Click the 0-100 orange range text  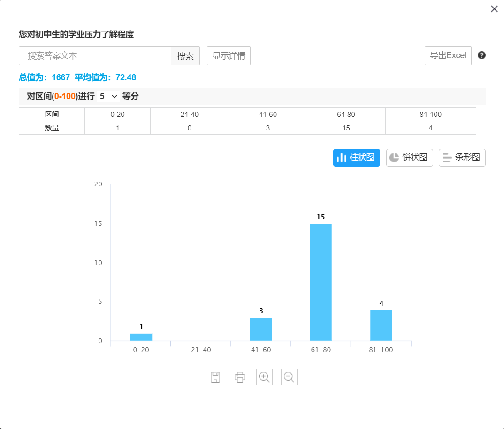[65, 96]
